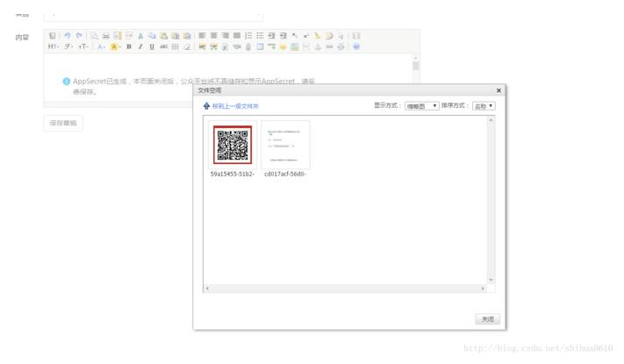Click the cut scissors icon
624x364 pixels.
click(x=140, y=36)
